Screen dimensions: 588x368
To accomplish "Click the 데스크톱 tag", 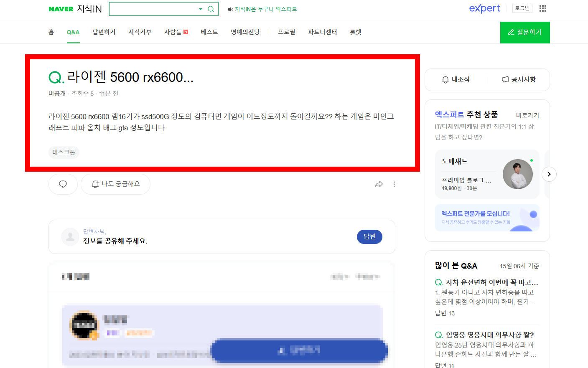I will [64, 152].
